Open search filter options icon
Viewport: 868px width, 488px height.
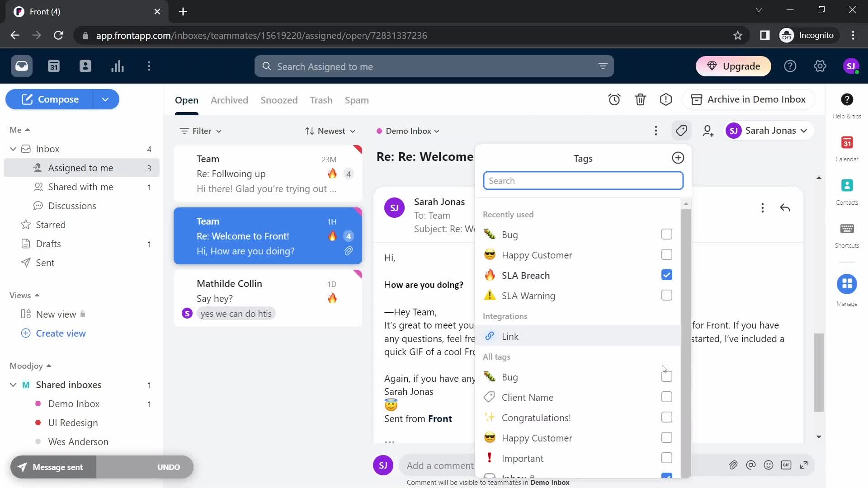(603, 66)
